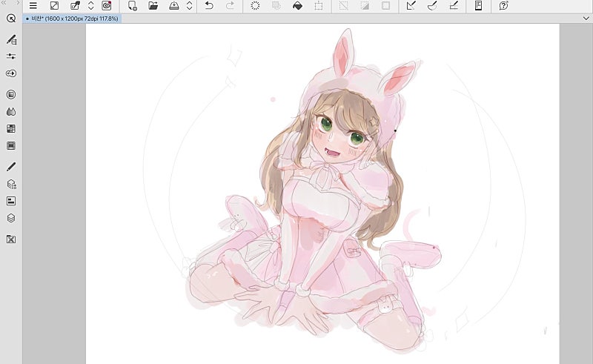Toggle the snap to grid icon

tap(454, 6)
